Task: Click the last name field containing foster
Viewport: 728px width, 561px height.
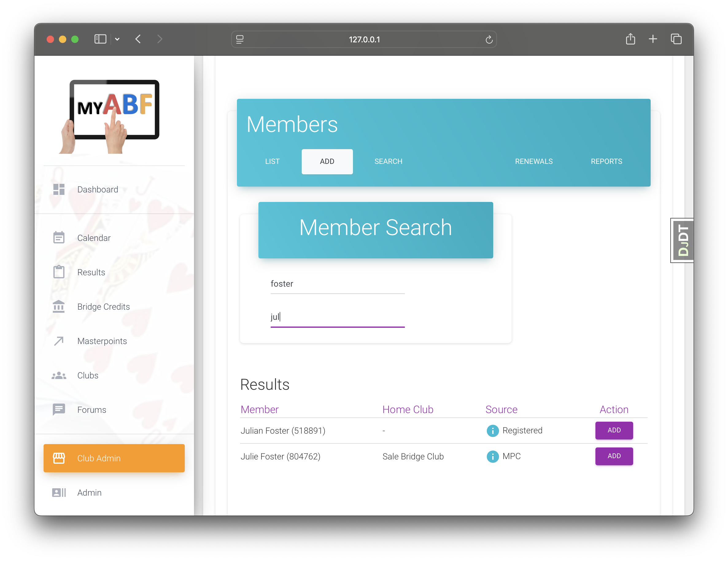Action: (337, 284)
